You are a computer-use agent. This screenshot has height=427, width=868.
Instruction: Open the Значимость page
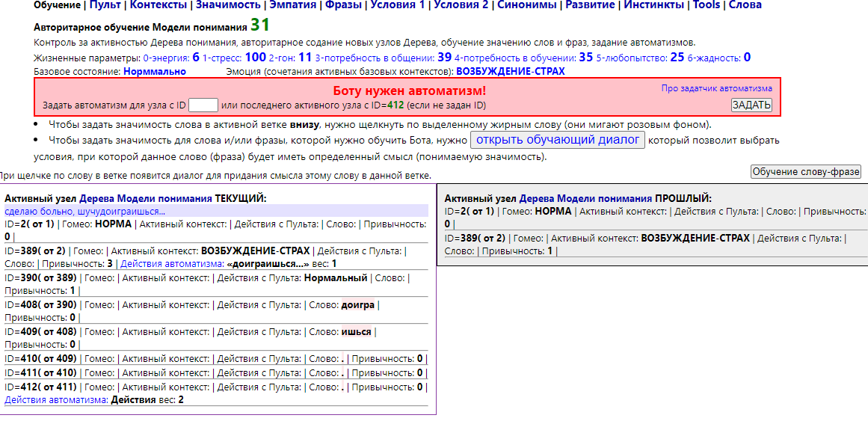[x=228, y=5]
